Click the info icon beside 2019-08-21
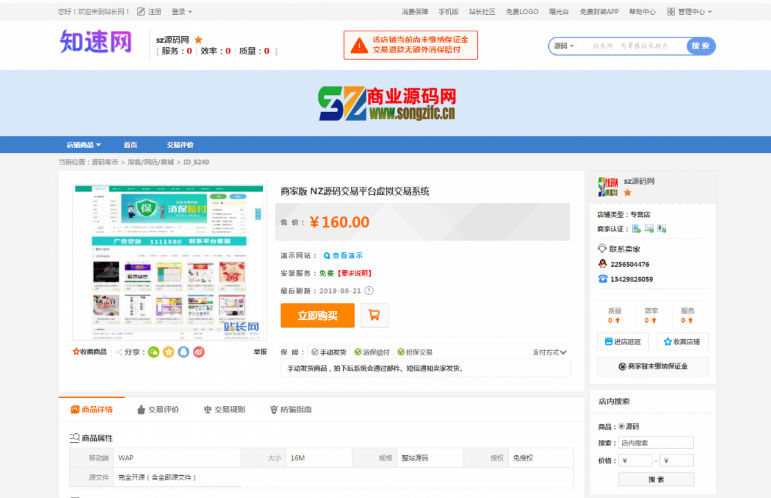Viewport: 771px width, 498px height. coord(369,291)
